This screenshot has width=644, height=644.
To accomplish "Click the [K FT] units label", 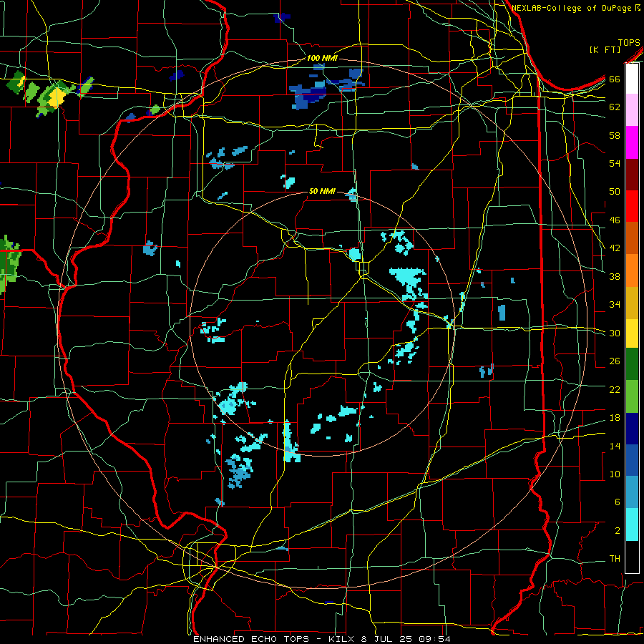I will tap(605, 50).
